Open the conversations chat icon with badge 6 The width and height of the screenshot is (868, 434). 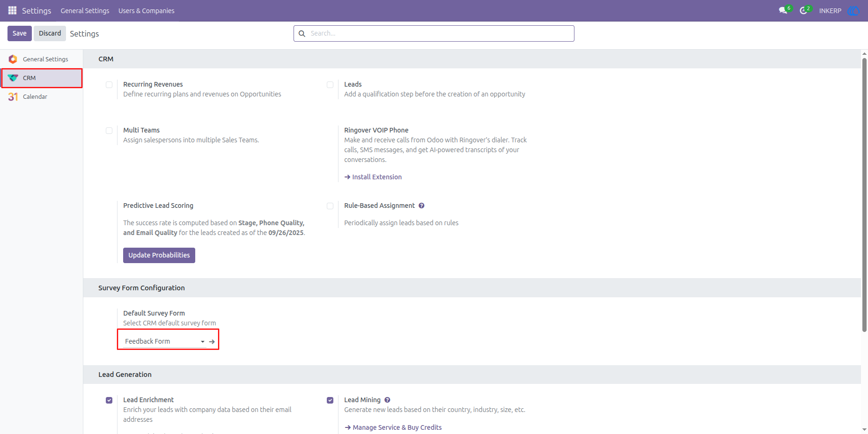pos(783,10)
